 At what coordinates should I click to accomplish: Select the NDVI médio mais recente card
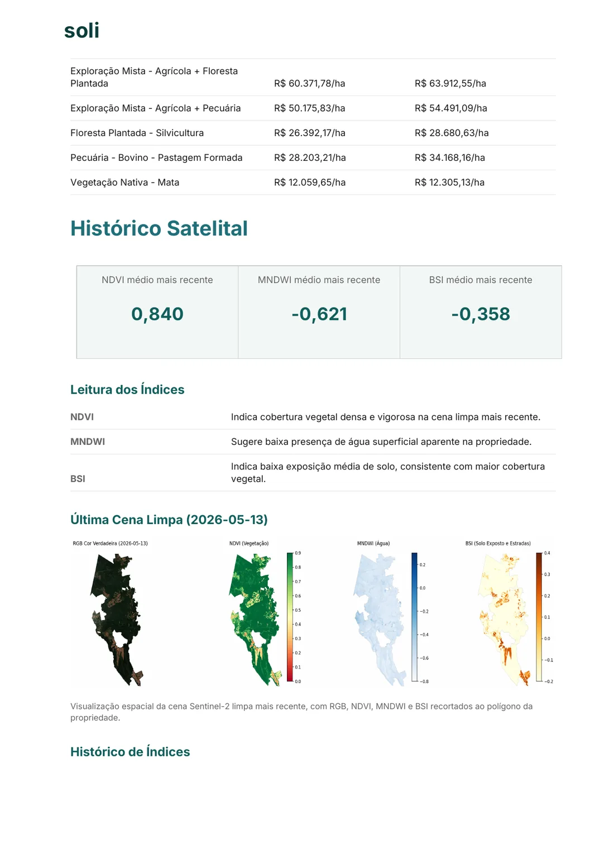coord(157,312)
